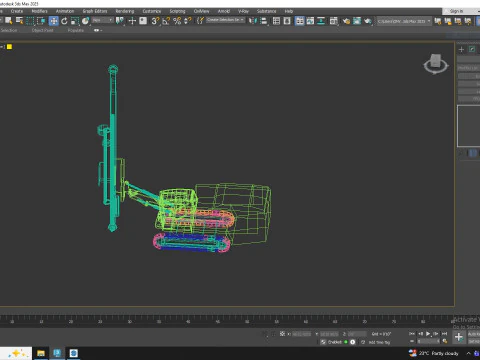Click the Use Pivot Point Center icon
Viewport: 480px width, 360px height.
pos(119,21)
